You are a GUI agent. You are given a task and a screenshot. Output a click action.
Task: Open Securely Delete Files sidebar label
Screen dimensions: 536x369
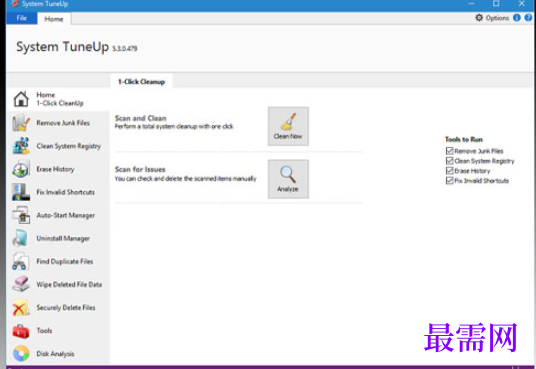pyautogui.click(x=66, y=307)
